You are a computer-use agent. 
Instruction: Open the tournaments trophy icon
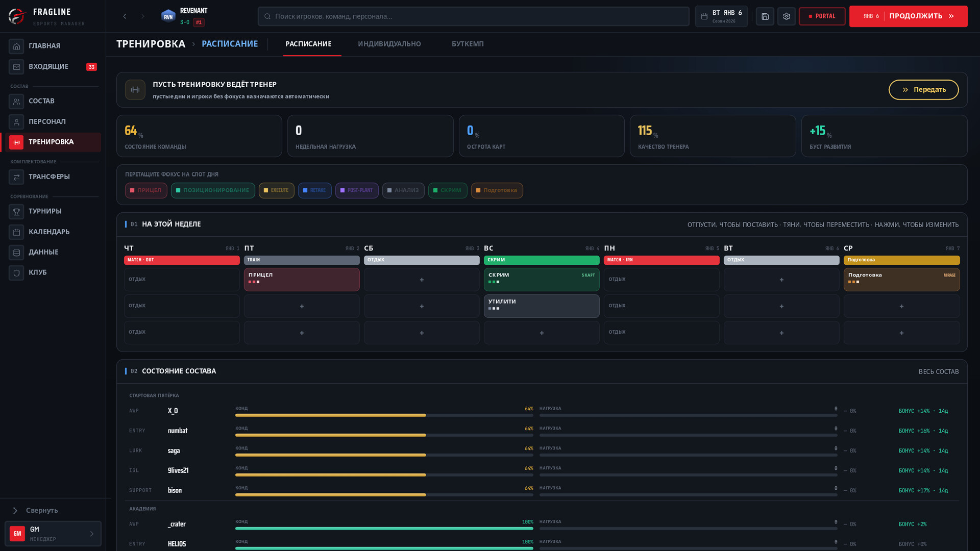pos(16,212)
